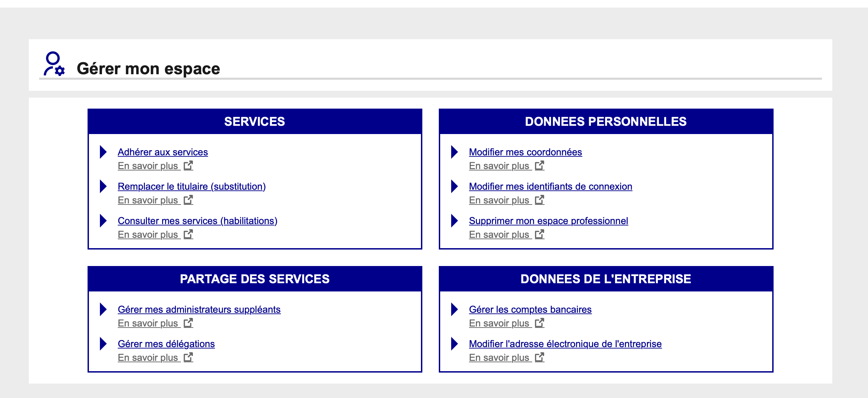Click arrow bullet beside Gérer mes délégations
This screenshot has width=868, height=398.
coord(103,344)
